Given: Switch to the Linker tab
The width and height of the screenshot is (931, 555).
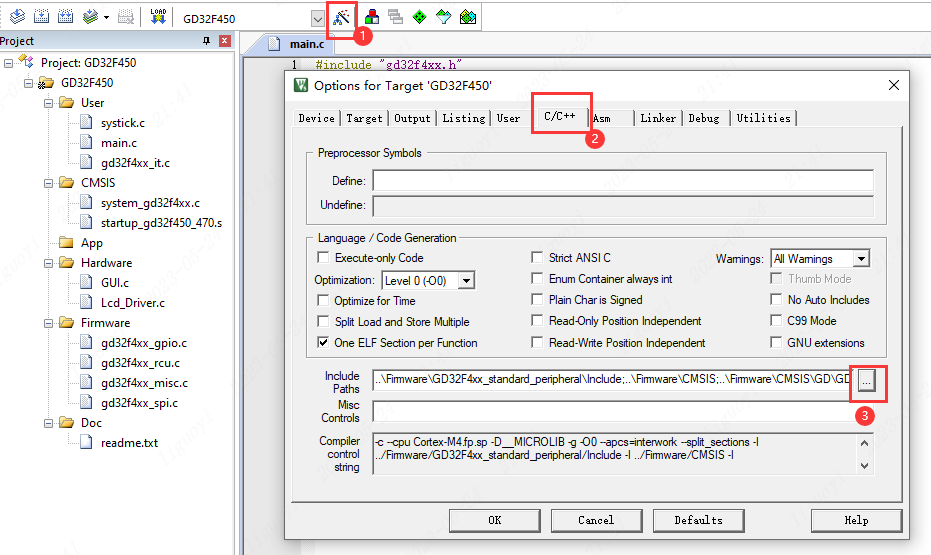Looking at the screenshot, I should pyautogui.click(x=658, y=118).
